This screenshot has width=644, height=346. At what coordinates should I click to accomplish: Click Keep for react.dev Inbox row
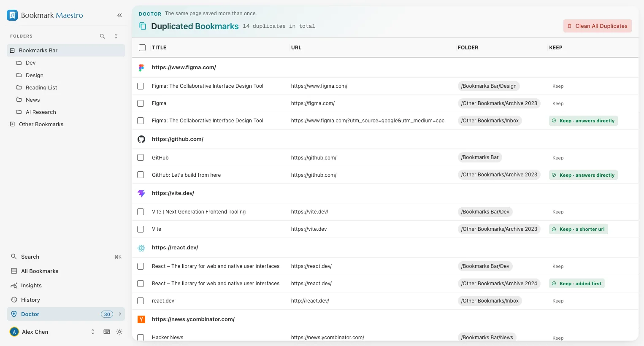point(558,301)
